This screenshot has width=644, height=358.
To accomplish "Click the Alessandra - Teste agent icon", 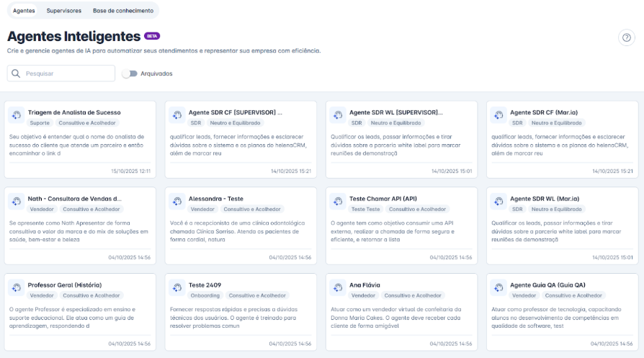I will click(177, 201).
